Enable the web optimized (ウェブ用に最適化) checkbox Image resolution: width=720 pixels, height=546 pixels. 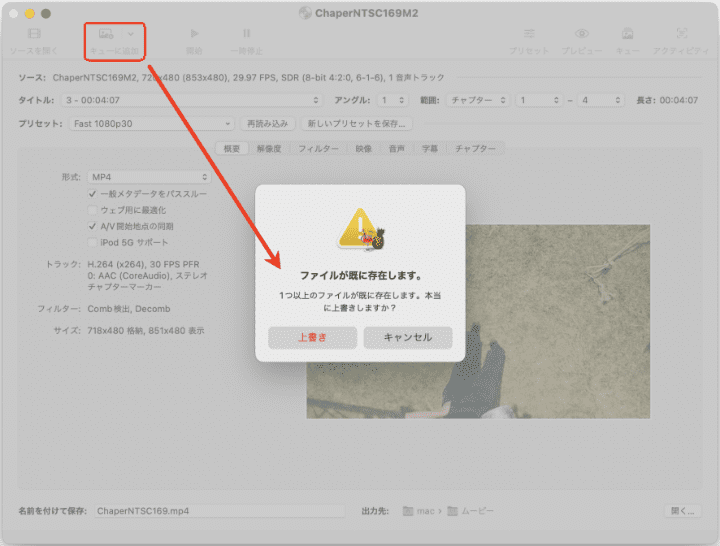tap(93, 210)
